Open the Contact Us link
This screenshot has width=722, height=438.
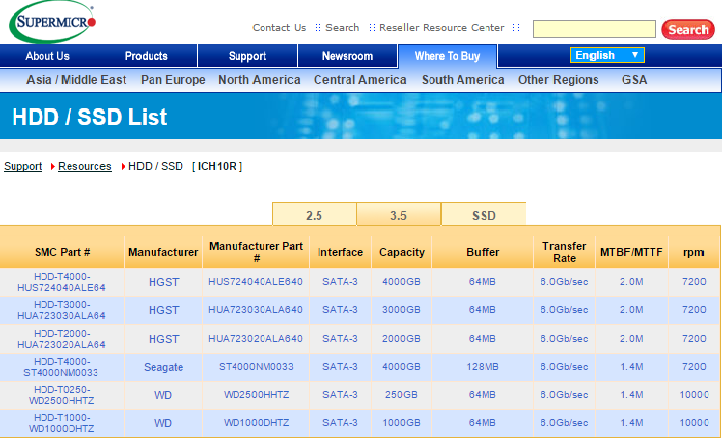pyautogui.click(x=279, y=28)
